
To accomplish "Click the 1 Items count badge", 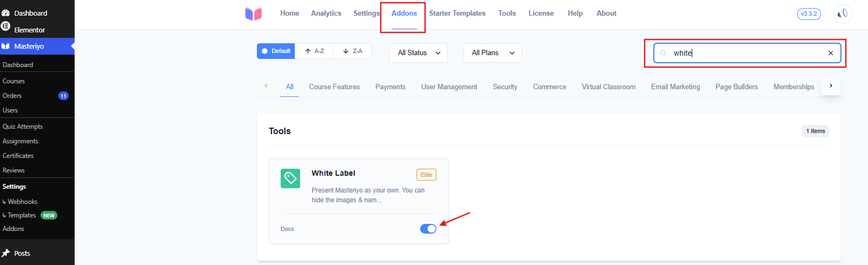I will click(816, 131).
